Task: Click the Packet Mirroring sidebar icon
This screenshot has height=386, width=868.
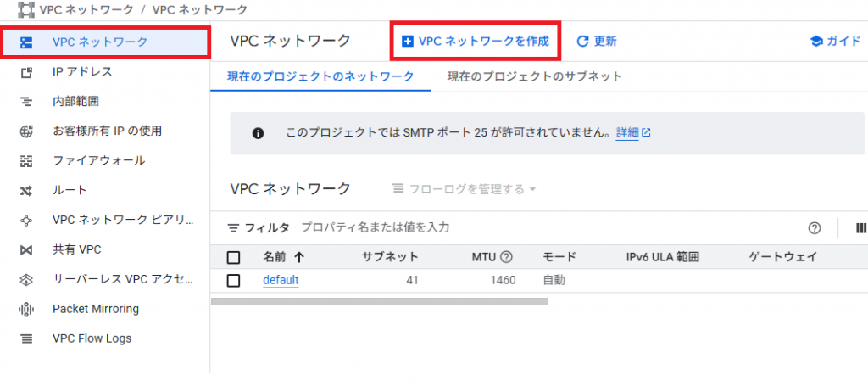Action: (x=26, y=309)
